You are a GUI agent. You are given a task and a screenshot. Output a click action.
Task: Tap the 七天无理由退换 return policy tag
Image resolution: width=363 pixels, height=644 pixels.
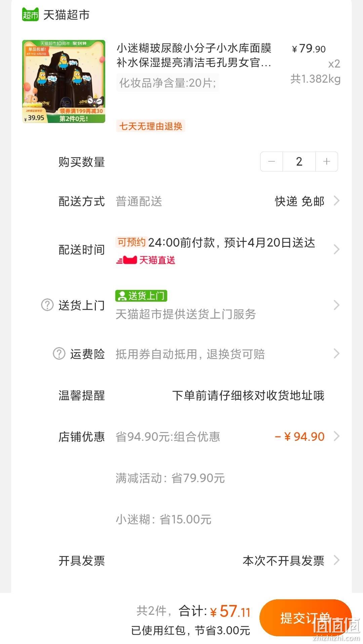coord(151,126)
